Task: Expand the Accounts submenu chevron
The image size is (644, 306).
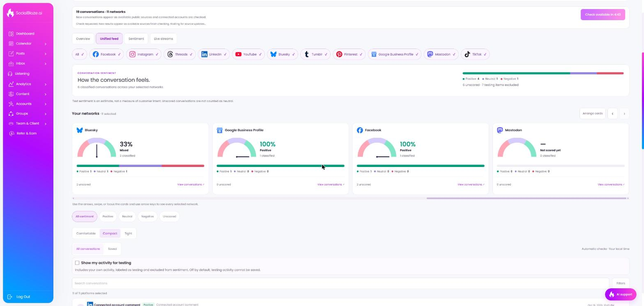Action: coord(45,104)
